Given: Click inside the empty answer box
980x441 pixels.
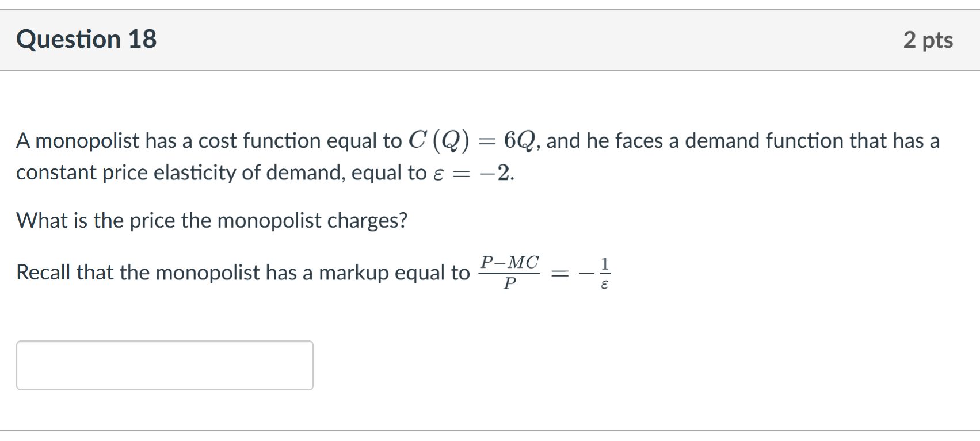Looking at the screenshot, I should pyautogui.click(x=164, y=365).
